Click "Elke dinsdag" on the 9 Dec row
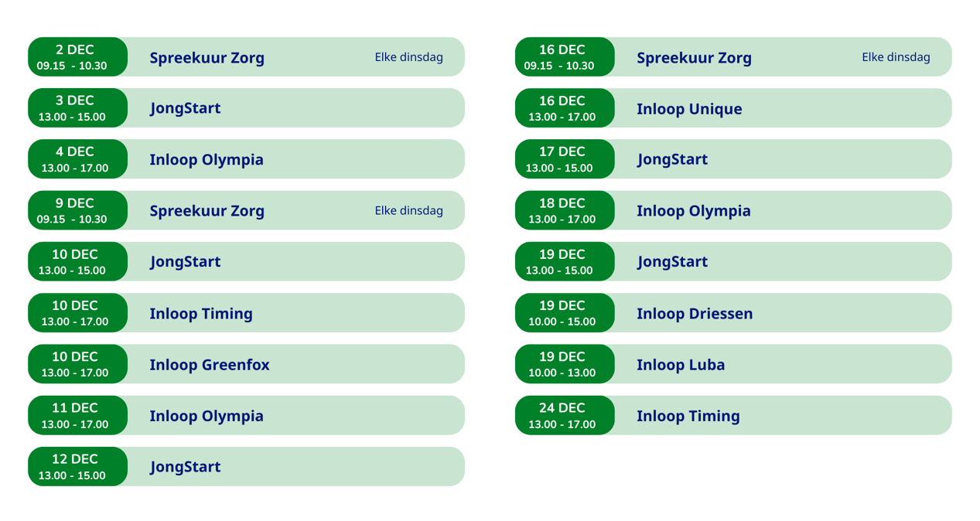Screen dimensions: 980x521 point(408,210)
